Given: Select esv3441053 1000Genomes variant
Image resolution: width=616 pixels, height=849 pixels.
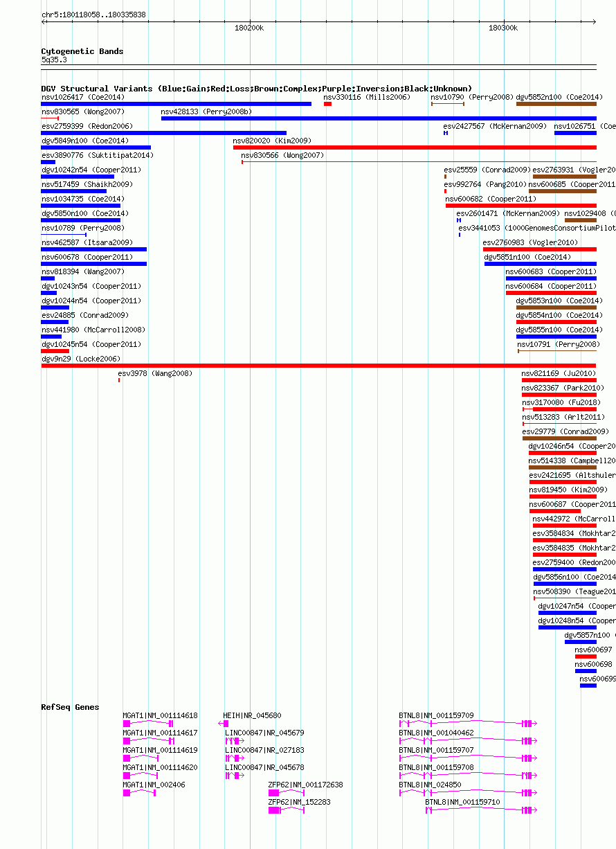Looking at the screenshot, I should point(459,235).
